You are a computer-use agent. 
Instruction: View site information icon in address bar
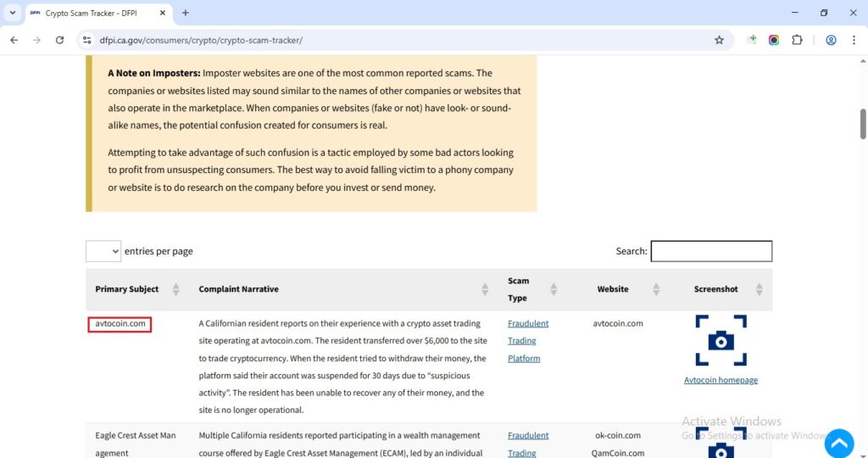86,40
